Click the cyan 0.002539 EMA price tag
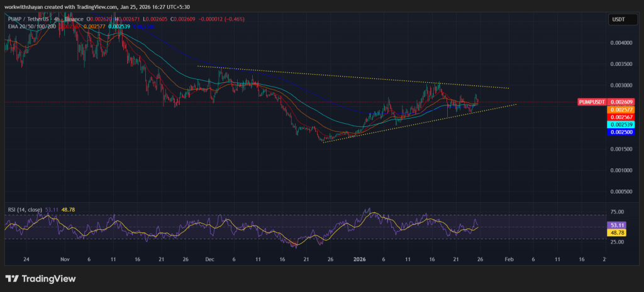Screen dimensions: 644x292 pyautogui.click(x=619, y=124)
